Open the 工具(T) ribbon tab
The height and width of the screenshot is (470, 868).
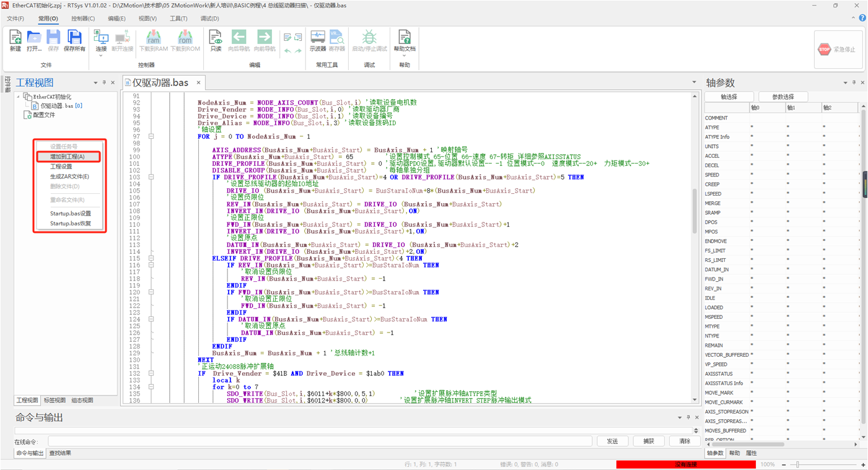click(x=179, y=19)
